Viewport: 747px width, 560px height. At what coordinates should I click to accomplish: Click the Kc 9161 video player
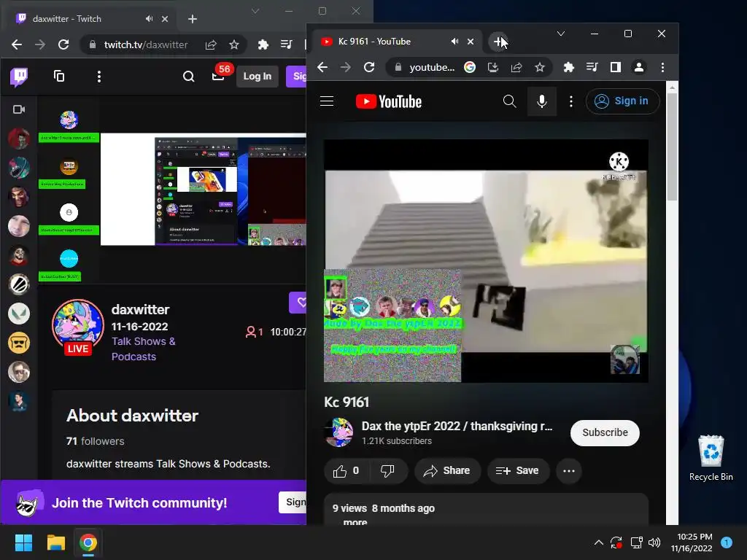pyautogui.click(x=486, y=261)
